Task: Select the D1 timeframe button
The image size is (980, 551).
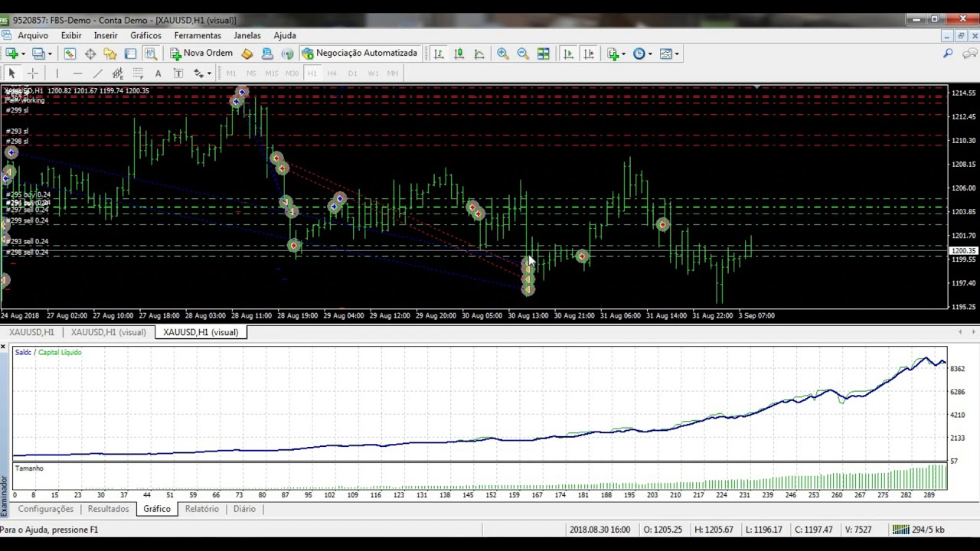Action: [352, 73]
